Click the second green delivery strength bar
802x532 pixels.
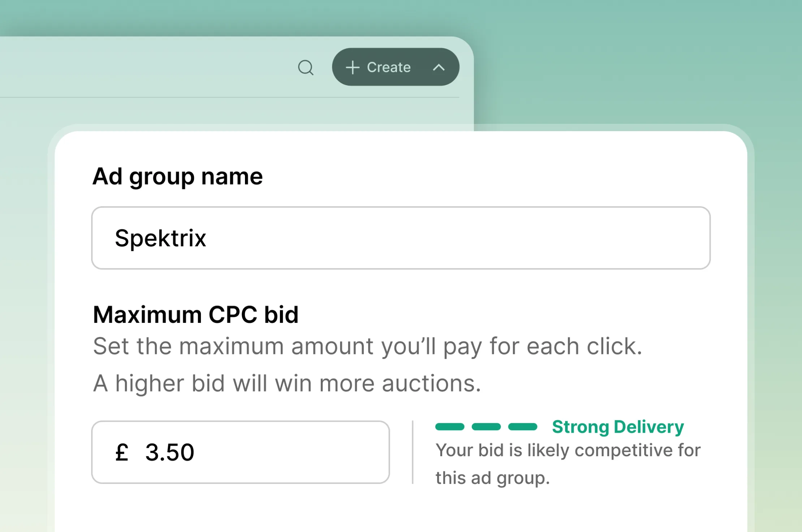(486, 427)
